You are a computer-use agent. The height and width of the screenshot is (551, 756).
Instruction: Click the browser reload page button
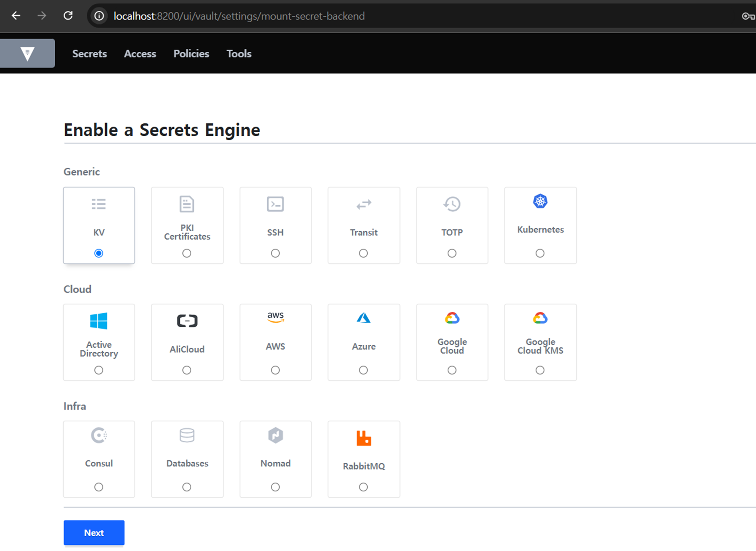68,16
